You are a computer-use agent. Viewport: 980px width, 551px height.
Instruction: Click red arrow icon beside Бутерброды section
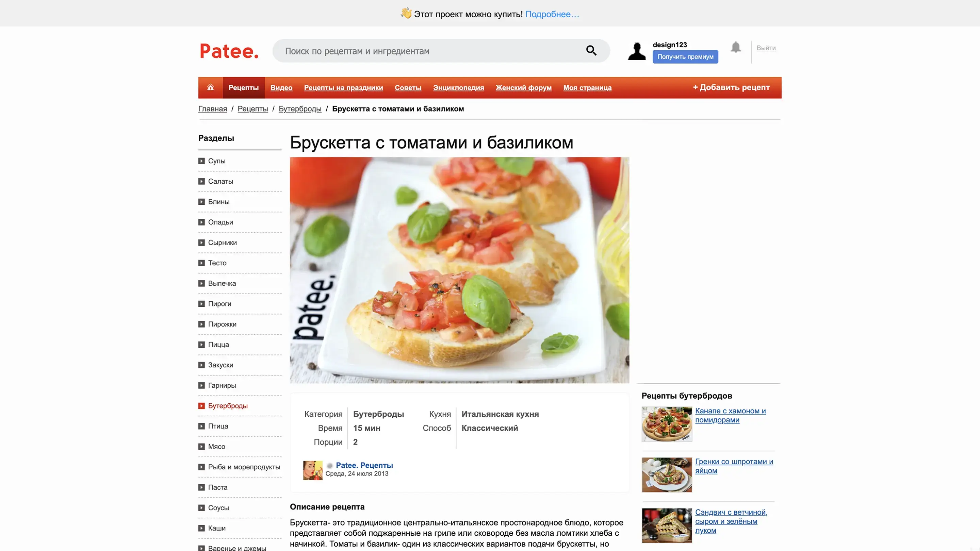pos(202,406)
